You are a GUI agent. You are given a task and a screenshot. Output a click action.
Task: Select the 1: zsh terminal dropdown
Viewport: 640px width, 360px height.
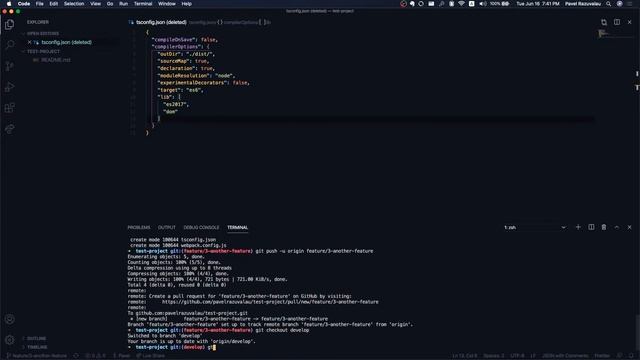coord(535,227)
